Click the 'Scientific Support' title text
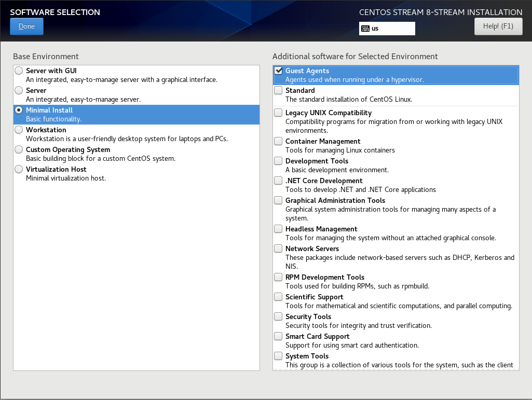The height and width of the screenshot is (400, 532). [x=314, y=297]
